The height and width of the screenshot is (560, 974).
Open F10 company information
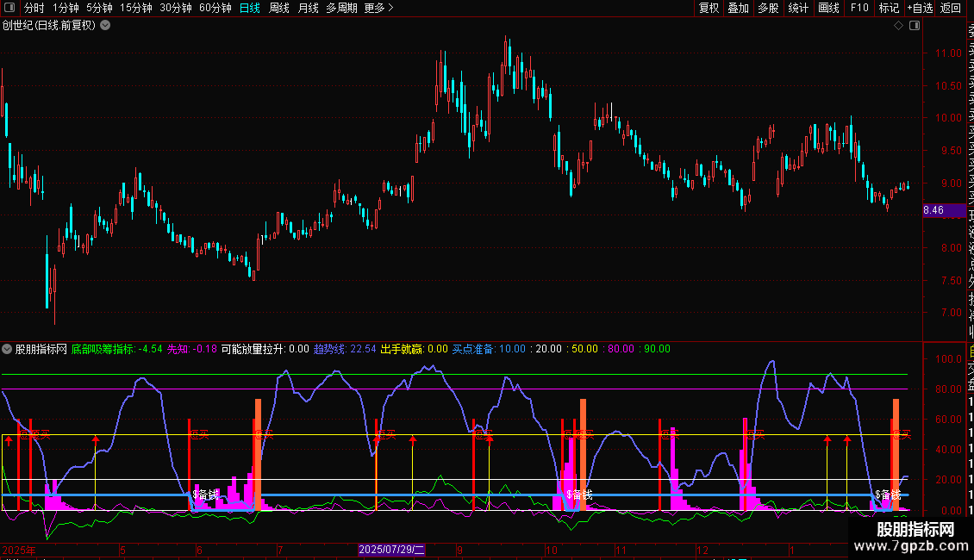(859, 8)
